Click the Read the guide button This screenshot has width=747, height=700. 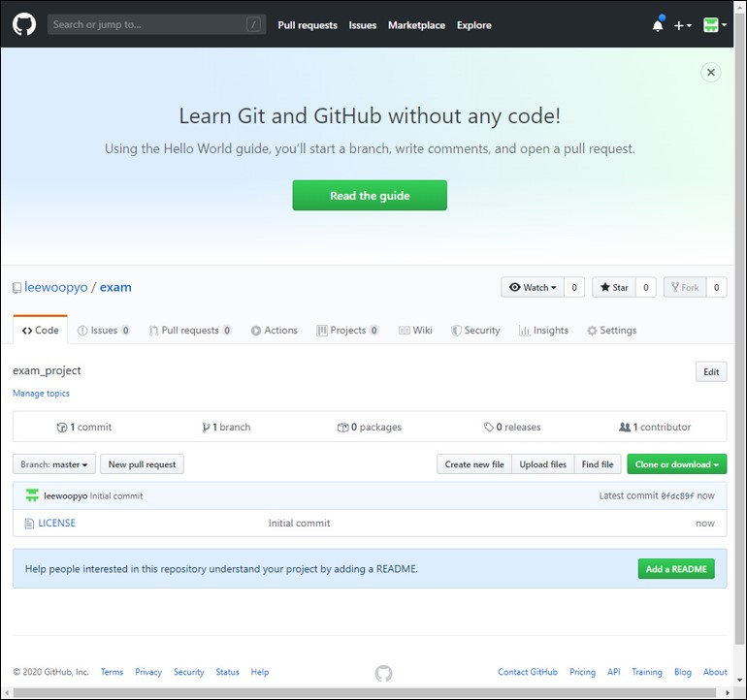370,195
